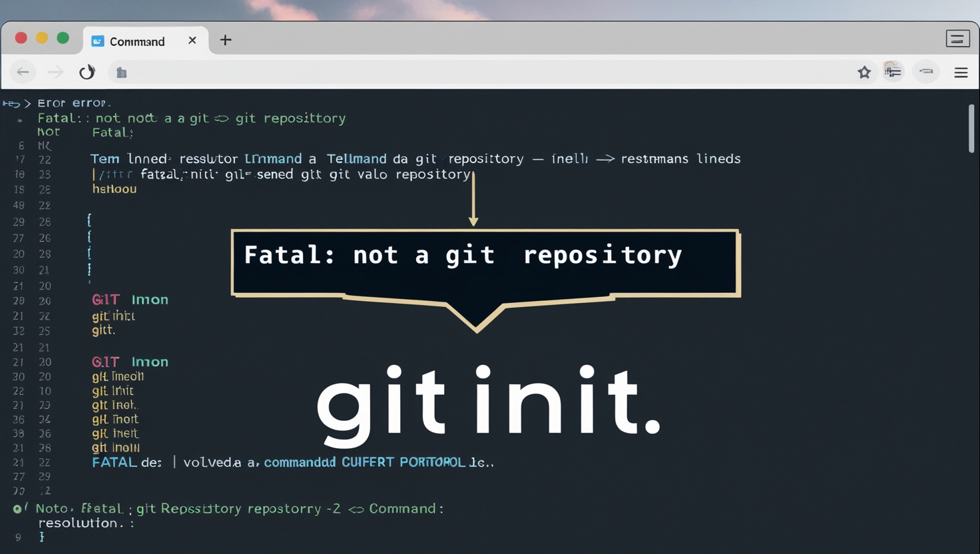Viewport: 980px width, 554px height.
Task: Click the "git Ineit" line
Action: [x=115, y=433]
